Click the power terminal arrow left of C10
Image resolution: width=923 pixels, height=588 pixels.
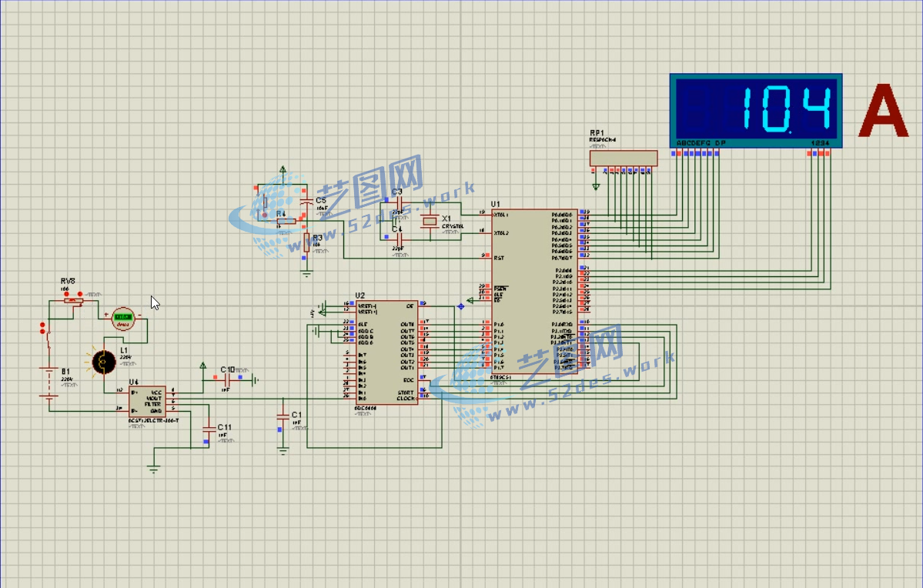click(203, 366)
